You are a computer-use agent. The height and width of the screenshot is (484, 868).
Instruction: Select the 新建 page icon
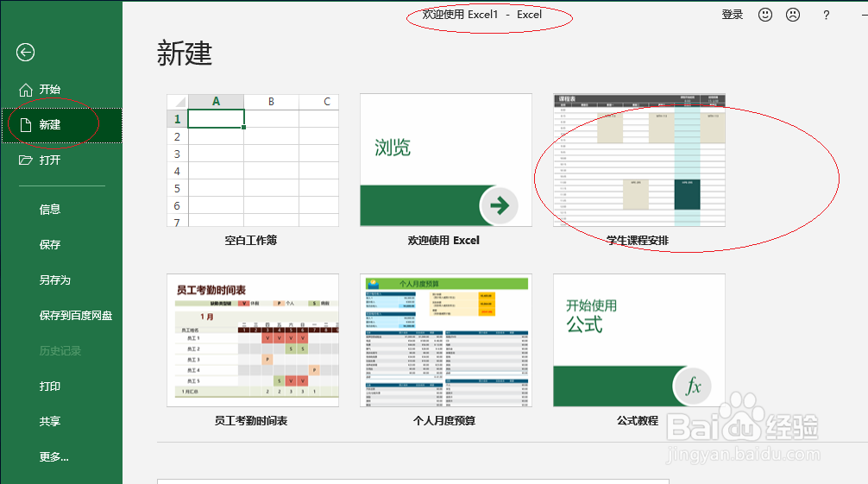point(26,125)
